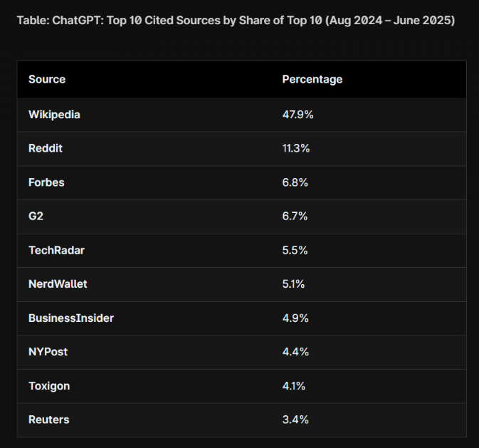Click the 47.9% percentage value
Image resolution: width=479 pixels, height=448 pixels.
298,115
